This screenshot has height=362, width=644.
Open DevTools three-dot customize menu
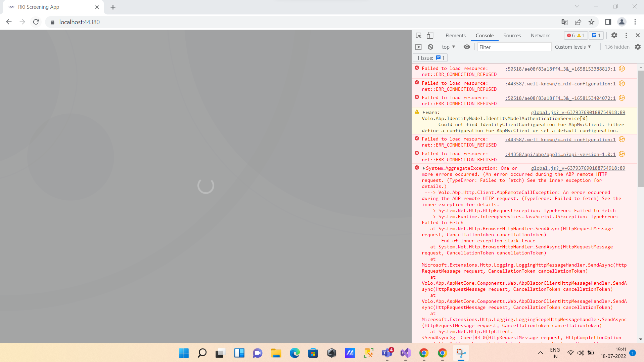pos(626,35)
